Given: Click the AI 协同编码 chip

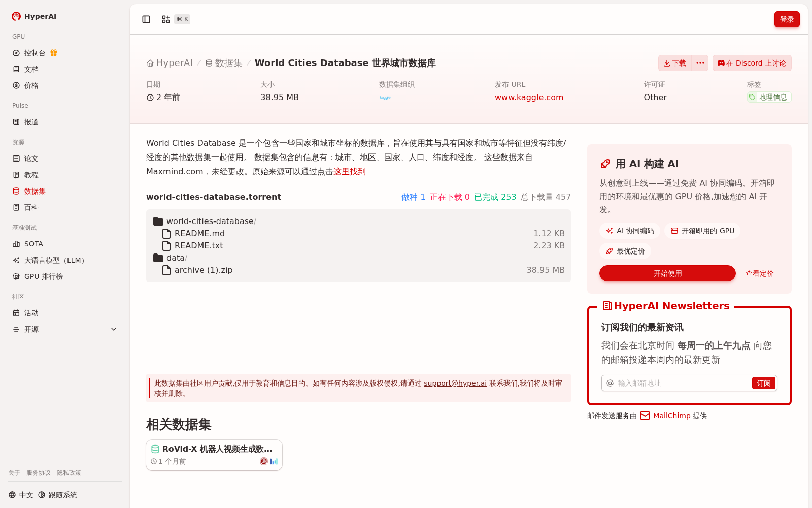Looking at the screenshot, I should click(x=630, y=231).
